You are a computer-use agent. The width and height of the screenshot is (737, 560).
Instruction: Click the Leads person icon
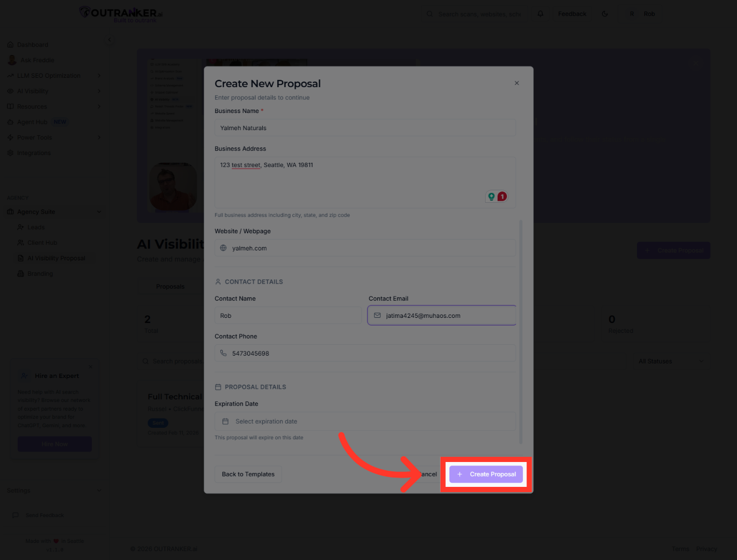click(21, 227)
